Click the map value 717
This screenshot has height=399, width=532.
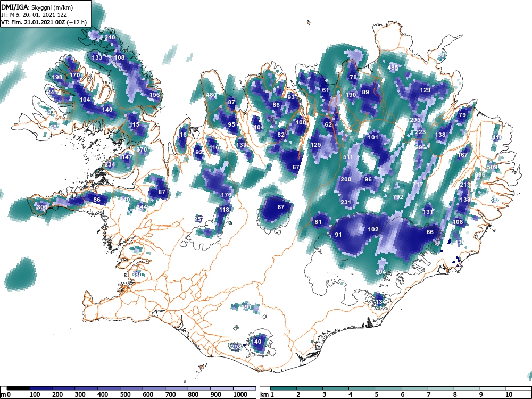(418, 185)
